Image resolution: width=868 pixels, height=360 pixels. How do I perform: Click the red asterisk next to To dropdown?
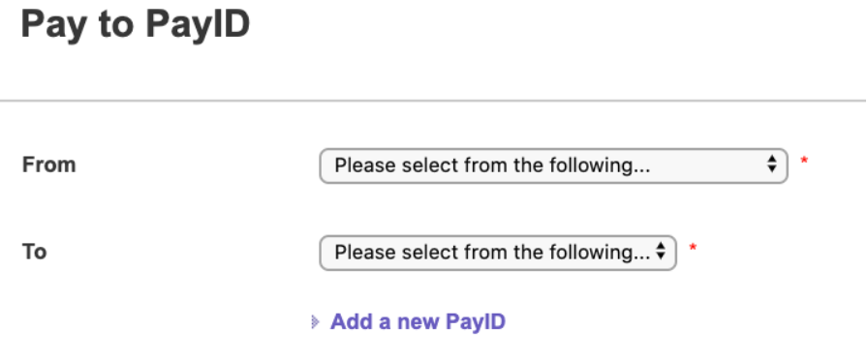point(693,249)
